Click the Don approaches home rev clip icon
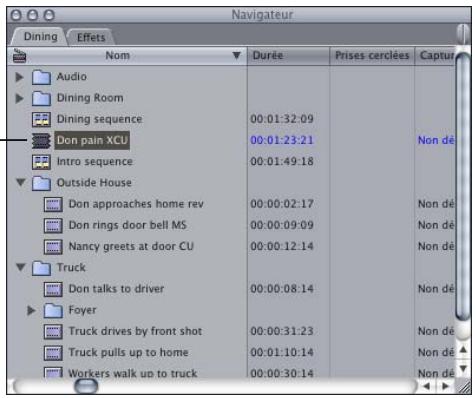This screenshot has width=476, height=398. 53,204
